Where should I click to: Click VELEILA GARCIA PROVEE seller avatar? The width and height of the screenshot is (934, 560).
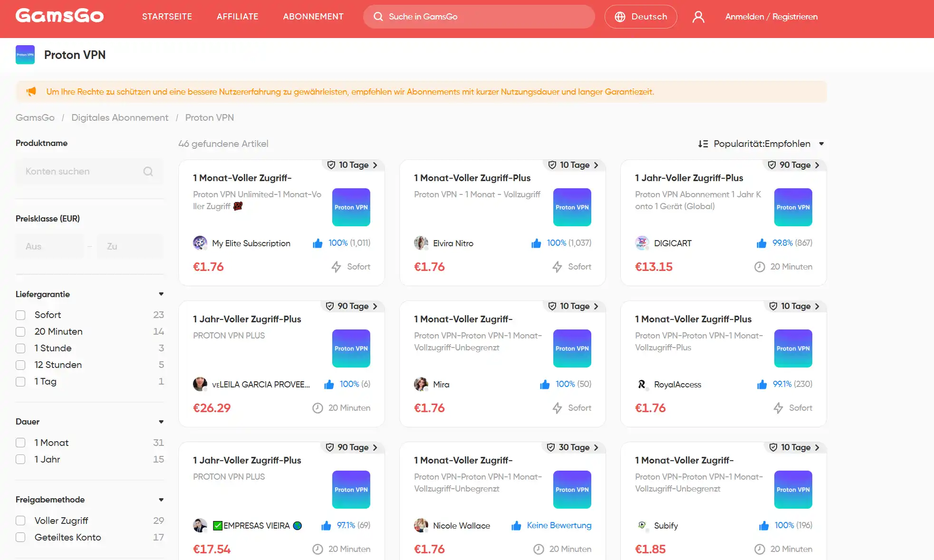pos(200,384)
